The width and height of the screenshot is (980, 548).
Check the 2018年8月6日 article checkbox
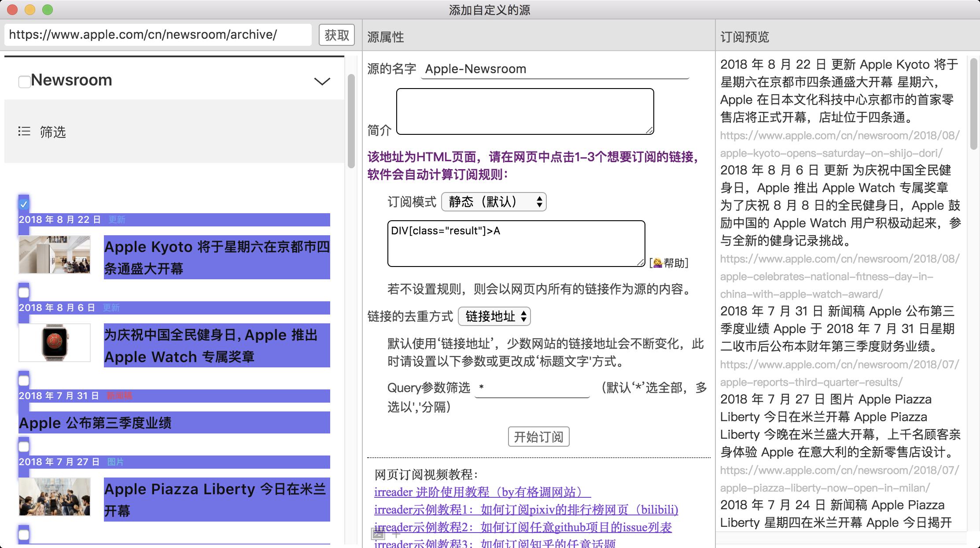tap(24, 293)
